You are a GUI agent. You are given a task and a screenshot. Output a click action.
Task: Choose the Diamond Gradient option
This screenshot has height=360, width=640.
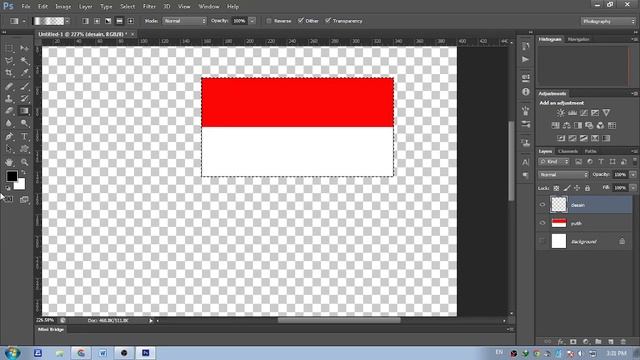click(131, 21)
